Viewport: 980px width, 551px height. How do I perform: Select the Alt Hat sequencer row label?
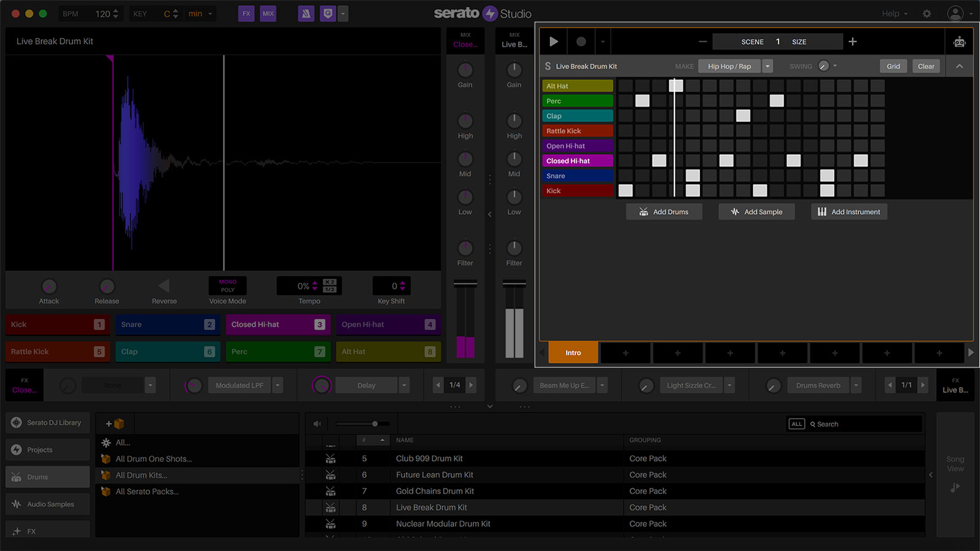[577, 86]
